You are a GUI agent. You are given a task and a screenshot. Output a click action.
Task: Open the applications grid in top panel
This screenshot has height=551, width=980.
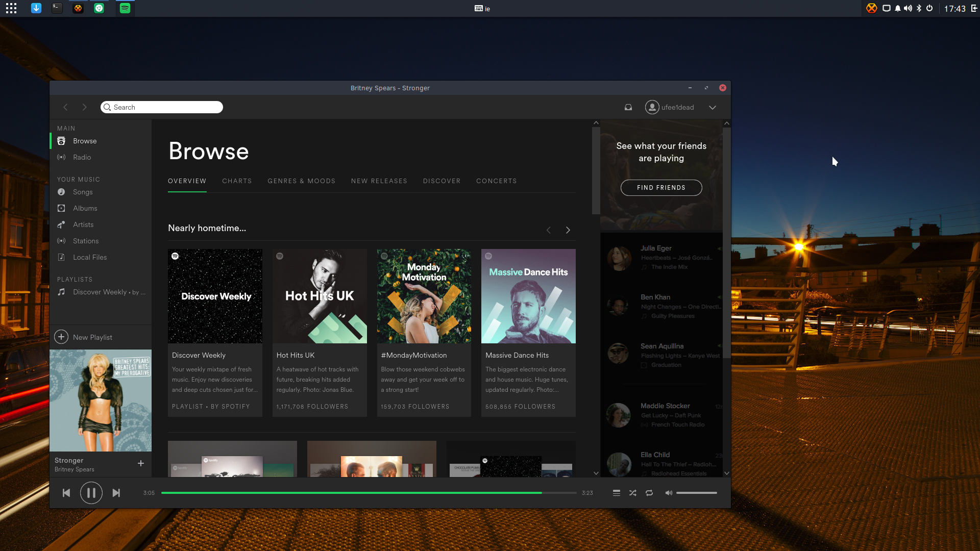[x=11, y=8]
